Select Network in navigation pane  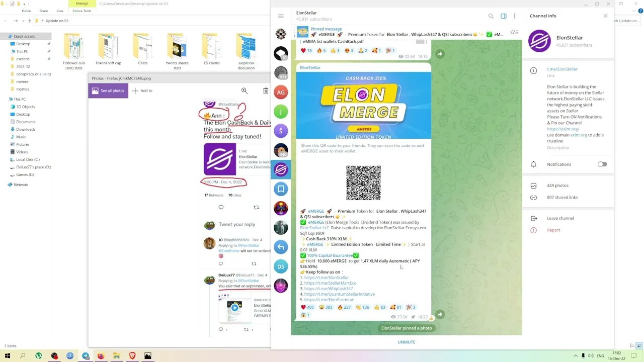21,185
